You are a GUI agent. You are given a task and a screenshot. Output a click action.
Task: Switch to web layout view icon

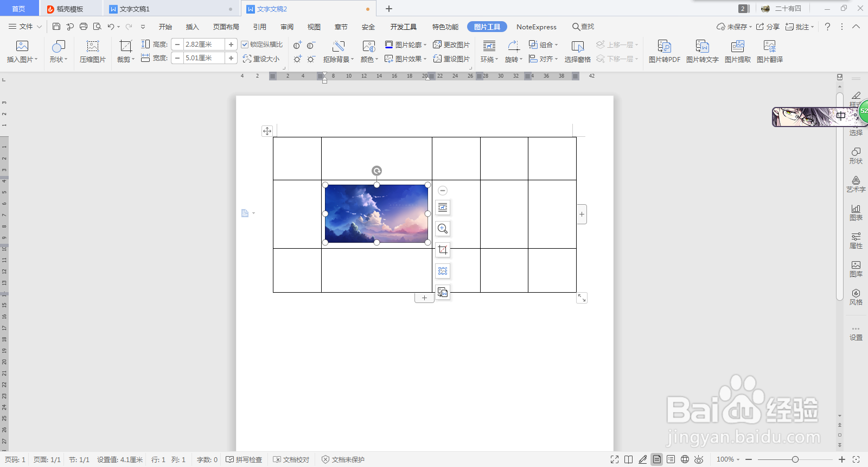(x=685, y=459)
